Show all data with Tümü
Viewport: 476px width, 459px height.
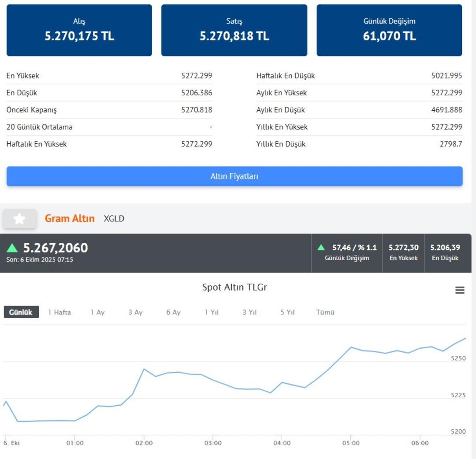[x=325, y=312]
